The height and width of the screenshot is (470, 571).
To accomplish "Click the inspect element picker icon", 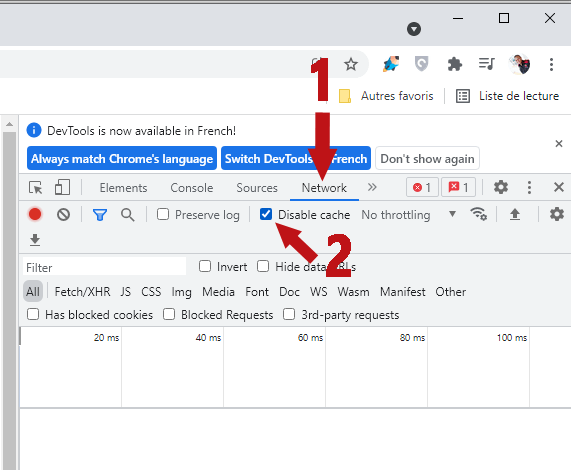I will point(36,188).
